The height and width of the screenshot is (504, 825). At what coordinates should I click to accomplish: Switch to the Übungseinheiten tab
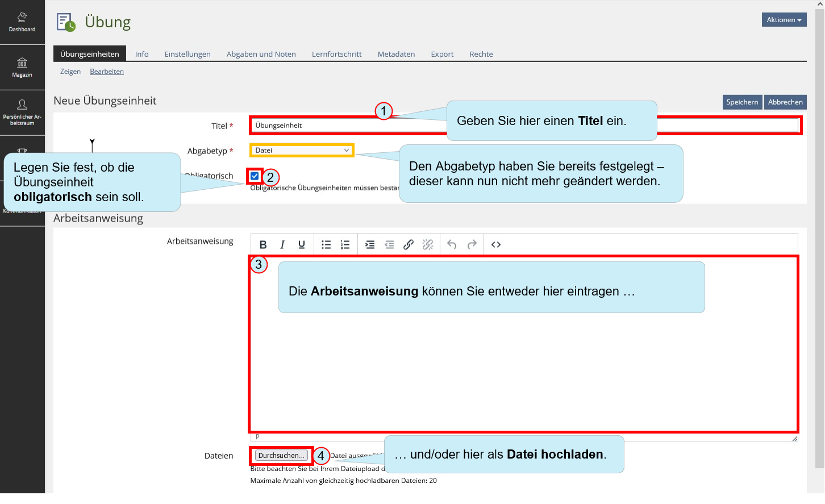click(x=90, y=54)
